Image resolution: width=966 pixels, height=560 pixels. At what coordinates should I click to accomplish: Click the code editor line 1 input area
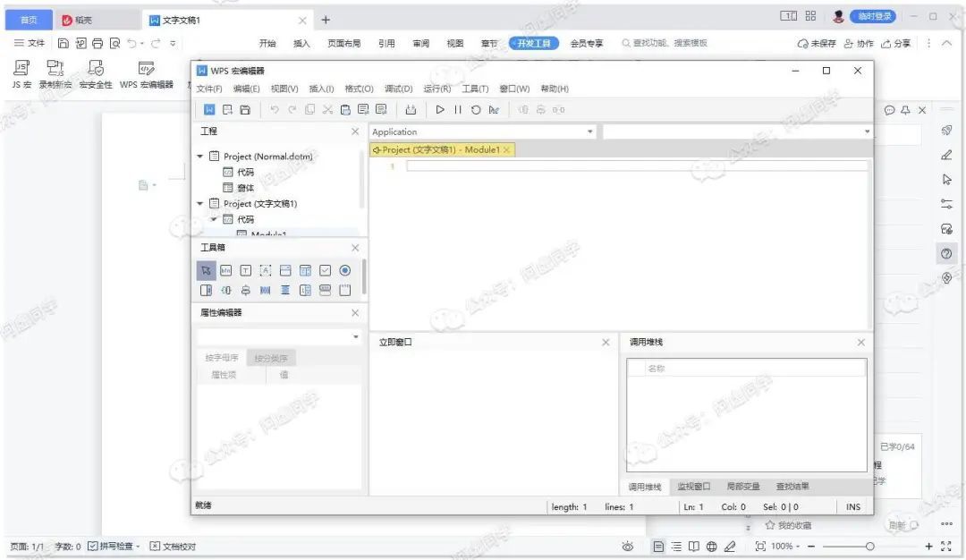click(637, 165)
